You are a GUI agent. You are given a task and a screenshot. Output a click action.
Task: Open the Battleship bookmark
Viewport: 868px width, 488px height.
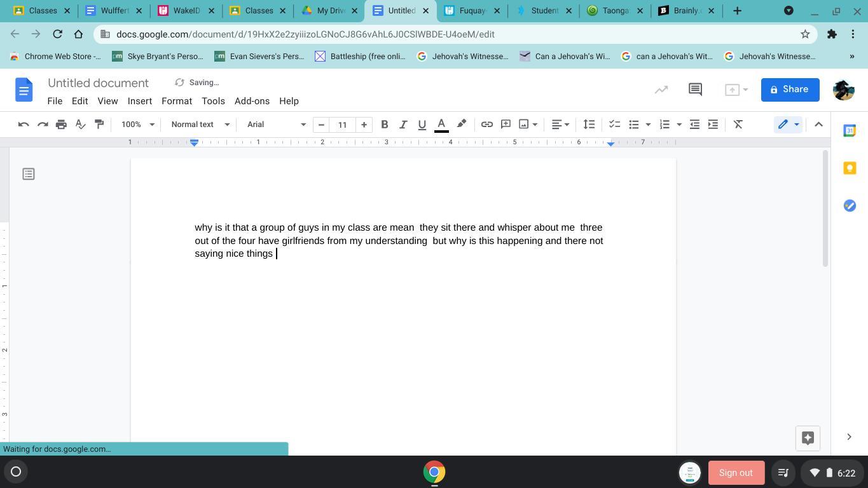[x=360, y=57]
